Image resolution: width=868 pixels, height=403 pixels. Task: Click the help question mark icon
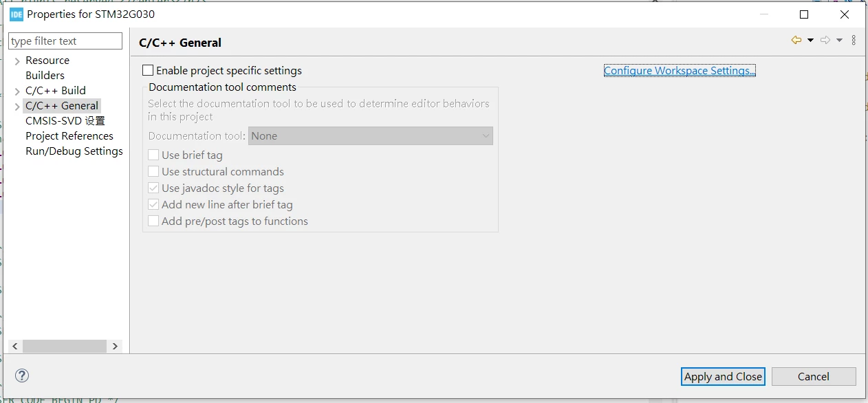22,375
